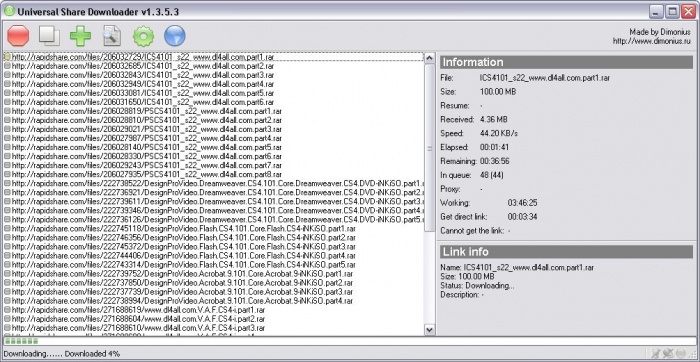
Task: Select the Dreamweaver.CS4 link row 222738522
Action: pos(213,183)
